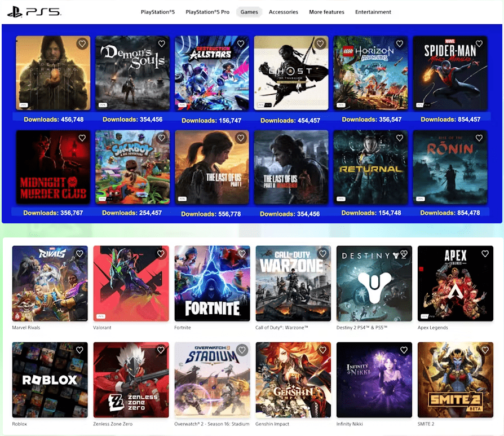Open Rise of the Ronin cover
Image resolution: width=504 pixels, height=436 pixels.
pyautogui.click(x=450, y=167)
